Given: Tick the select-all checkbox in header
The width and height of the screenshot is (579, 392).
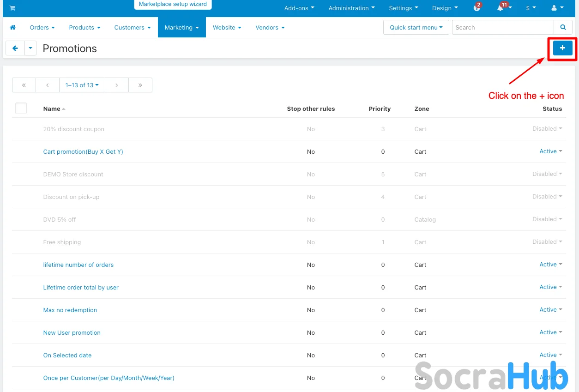Looking at the screenshot, I should pyautogui.click(x=21, y=109).
